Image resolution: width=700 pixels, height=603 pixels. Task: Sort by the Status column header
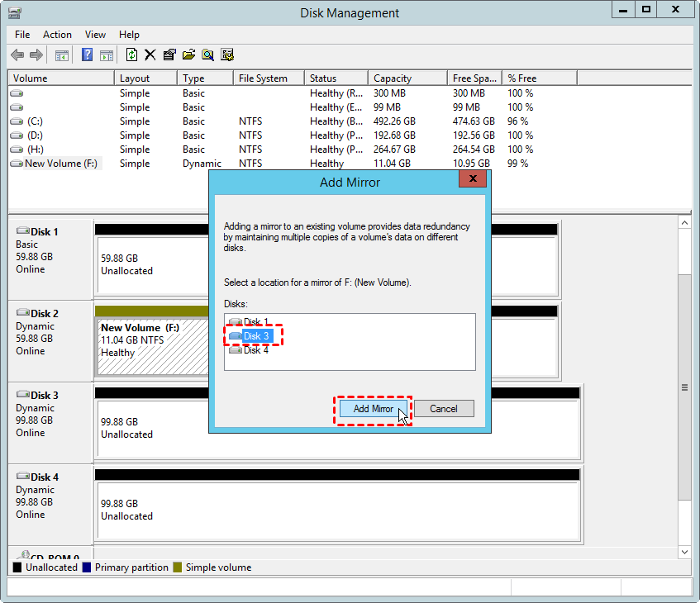click(336, 78)
